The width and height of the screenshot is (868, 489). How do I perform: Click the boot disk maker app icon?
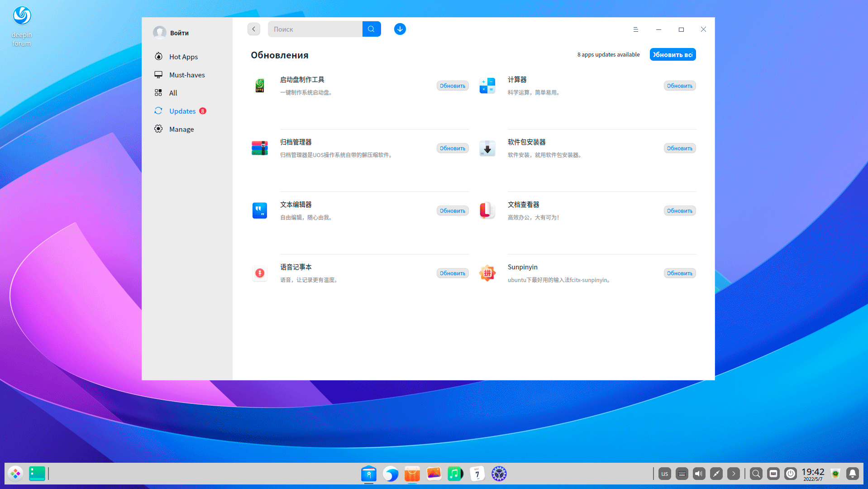(x=260, y=86)
